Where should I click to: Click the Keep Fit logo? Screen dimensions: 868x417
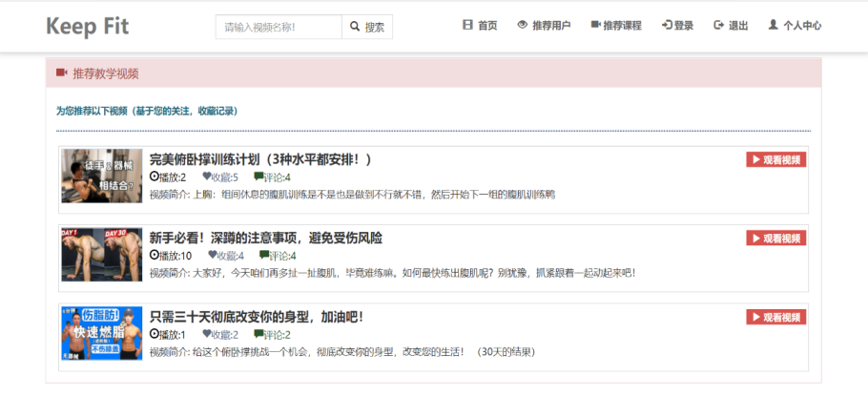click(x=88, y=26)
